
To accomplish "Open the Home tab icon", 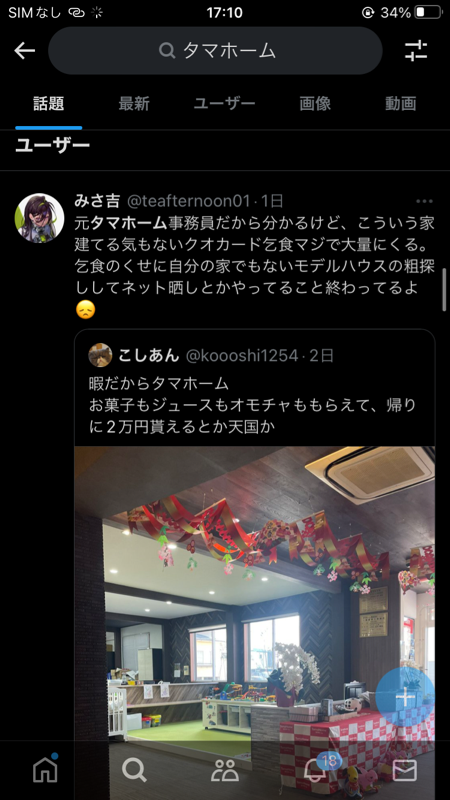I will tap(45, 768).
